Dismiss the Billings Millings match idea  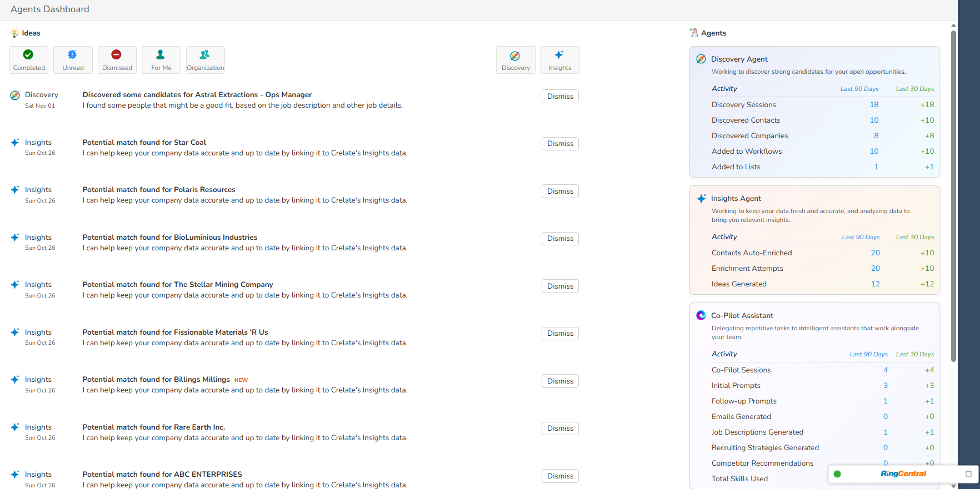pyautogui.click(x=560, y=381)
